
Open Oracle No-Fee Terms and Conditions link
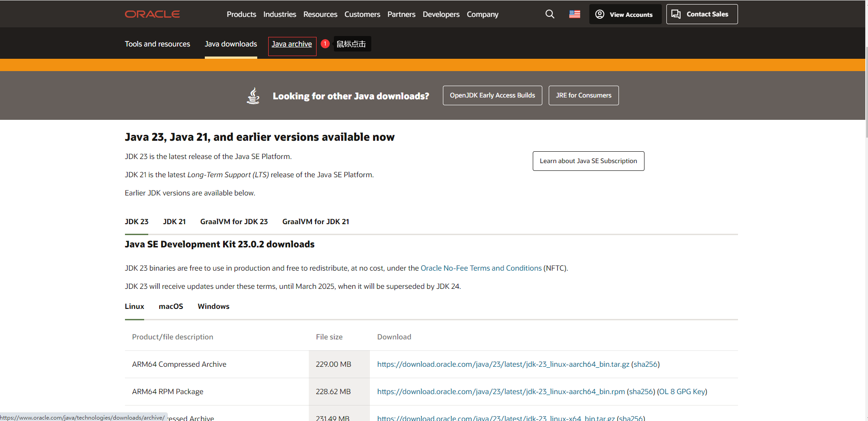(x=481, y=268)
